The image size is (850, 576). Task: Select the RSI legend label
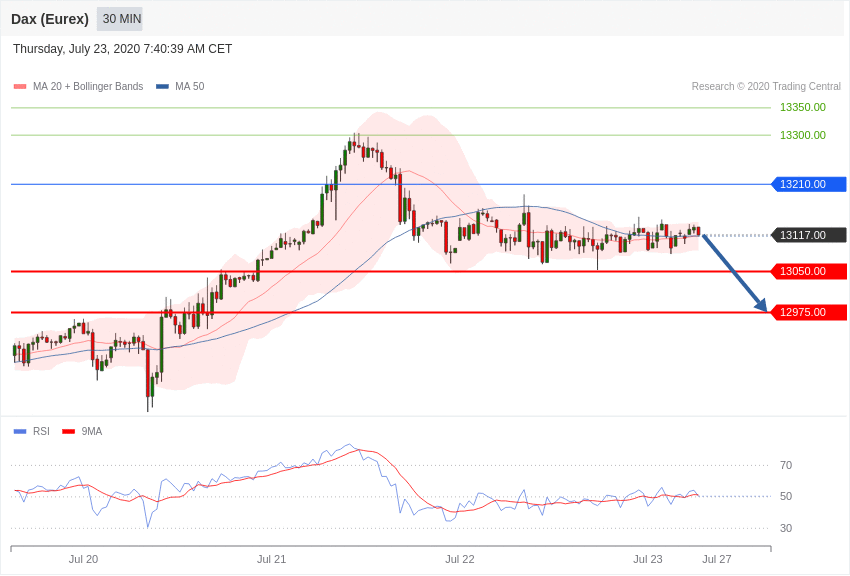click(x=41, y=431)
